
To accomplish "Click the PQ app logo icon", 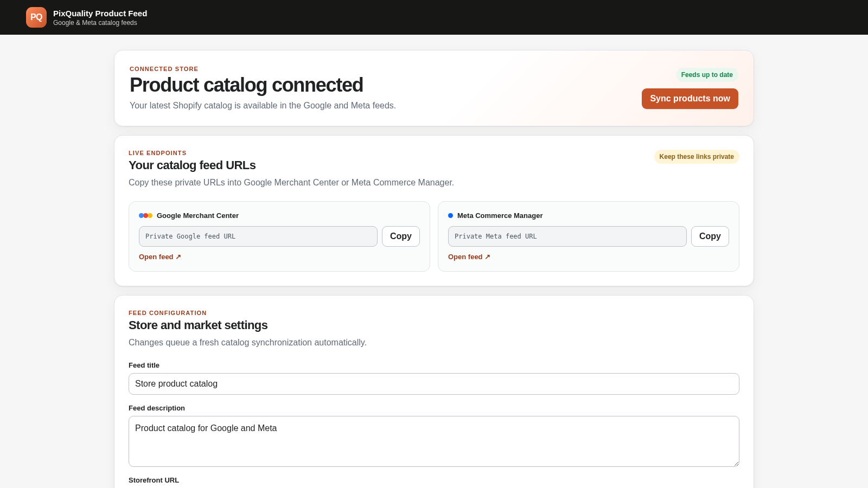I will click(36, 17).
